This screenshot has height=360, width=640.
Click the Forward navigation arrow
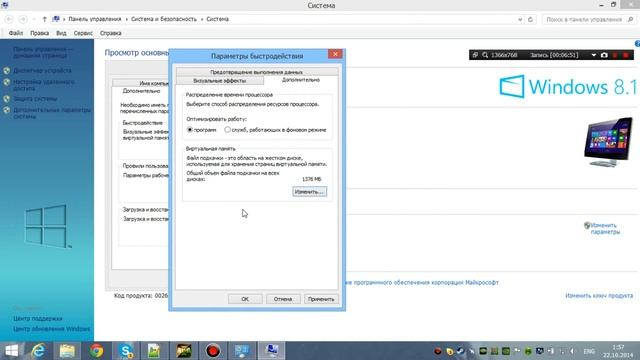[23, 19]
